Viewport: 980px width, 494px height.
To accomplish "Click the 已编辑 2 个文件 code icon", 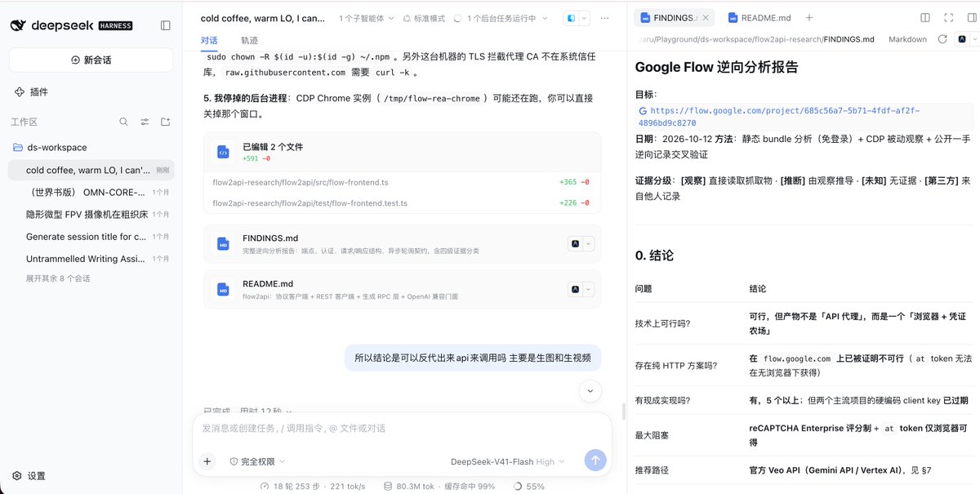I will pos(223,152).
